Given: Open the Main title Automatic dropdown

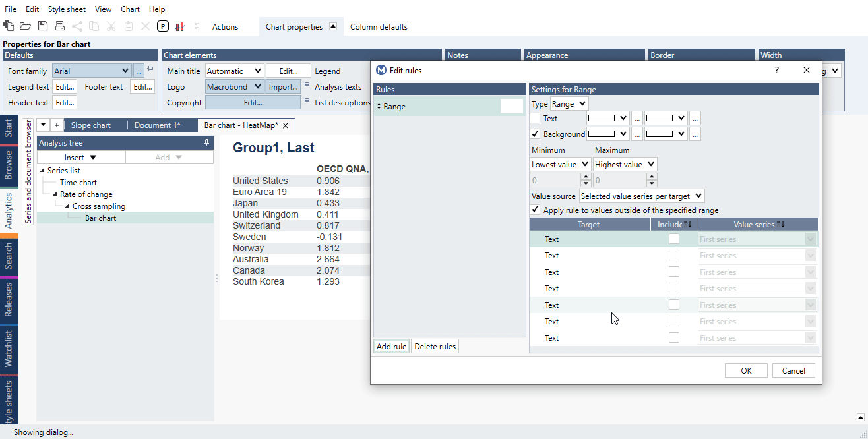Looking at the screenshot, I should 234,71.
